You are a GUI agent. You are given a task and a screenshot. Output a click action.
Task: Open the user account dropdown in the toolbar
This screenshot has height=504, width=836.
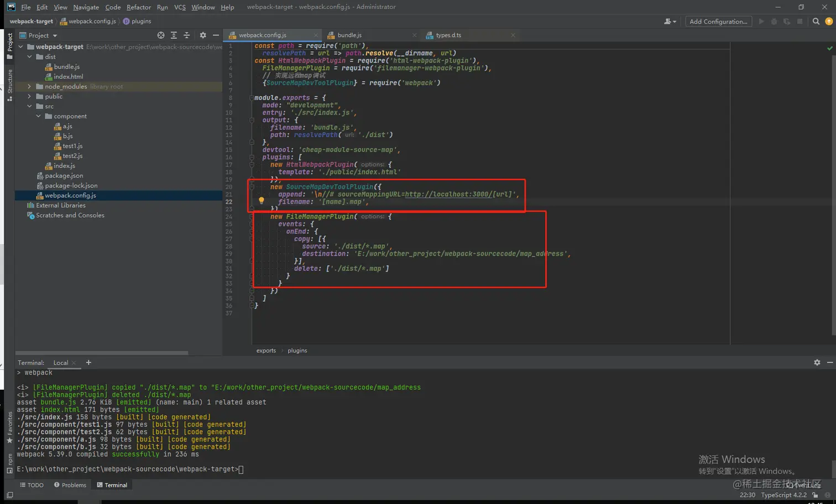(x=670, y=22)
